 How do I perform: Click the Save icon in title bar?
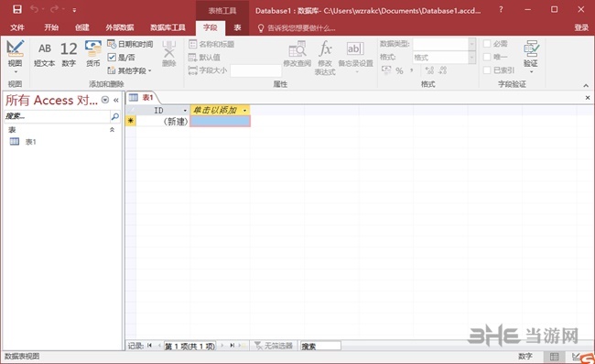(x=17, y=10)
